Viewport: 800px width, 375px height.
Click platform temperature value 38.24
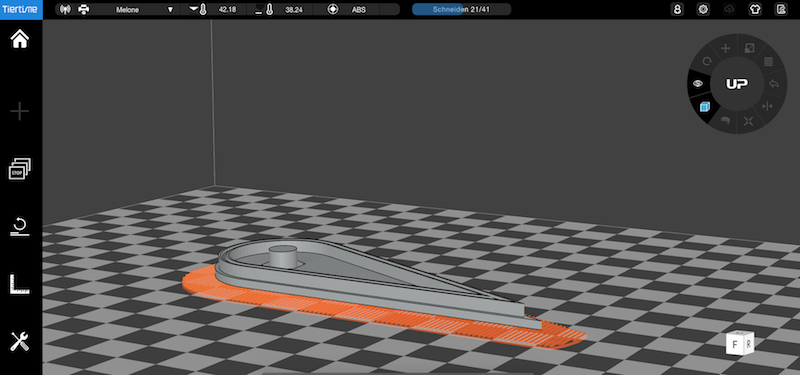coord(294,9)
